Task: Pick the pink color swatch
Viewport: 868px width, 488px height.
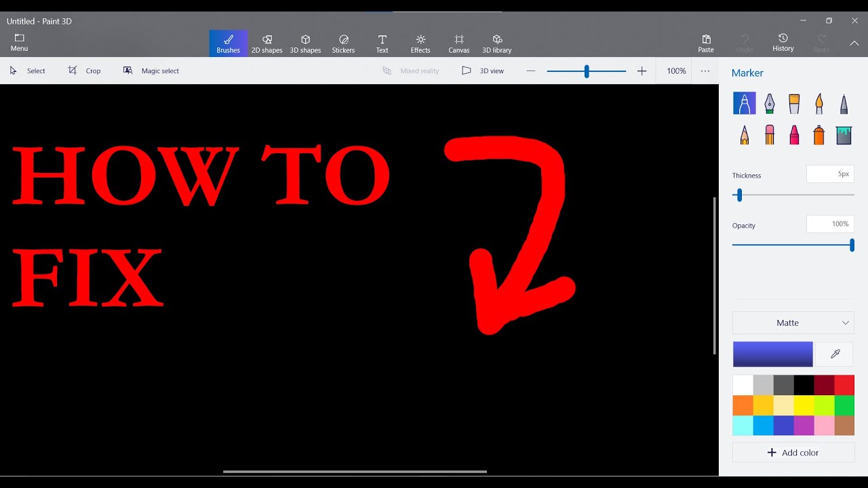Action: [824, 426]
